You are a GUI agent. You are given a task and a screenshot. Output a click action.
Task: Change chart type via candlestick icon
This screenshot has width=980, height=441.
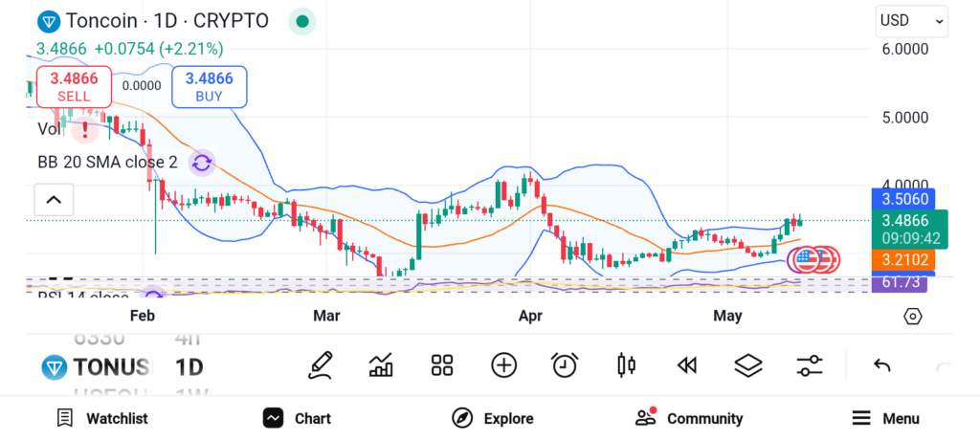[x=627, y=364]
